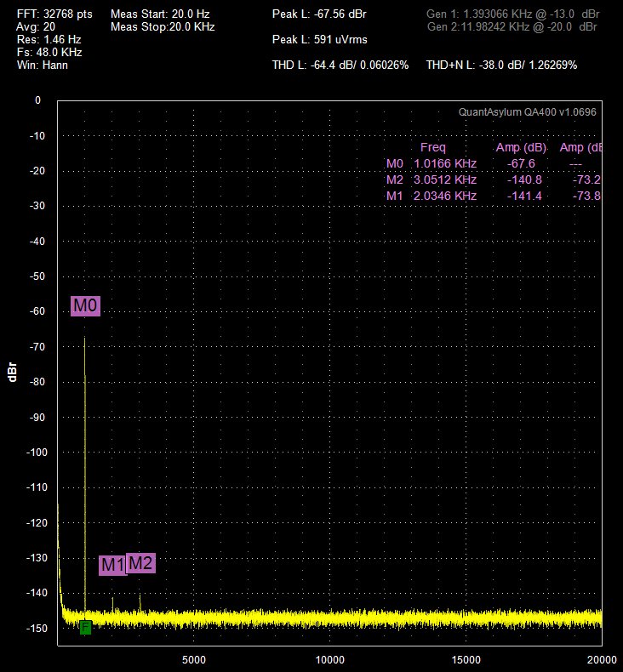The image size is (623, 672).
Task: Click the 0 y-axis tick label
Action: point(37,100)
